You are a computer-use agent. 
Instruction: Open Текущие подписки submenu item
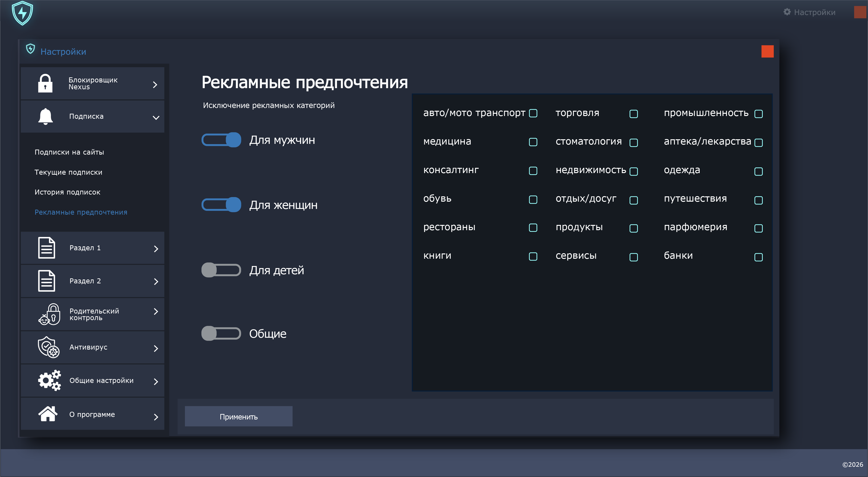point(68,172)
